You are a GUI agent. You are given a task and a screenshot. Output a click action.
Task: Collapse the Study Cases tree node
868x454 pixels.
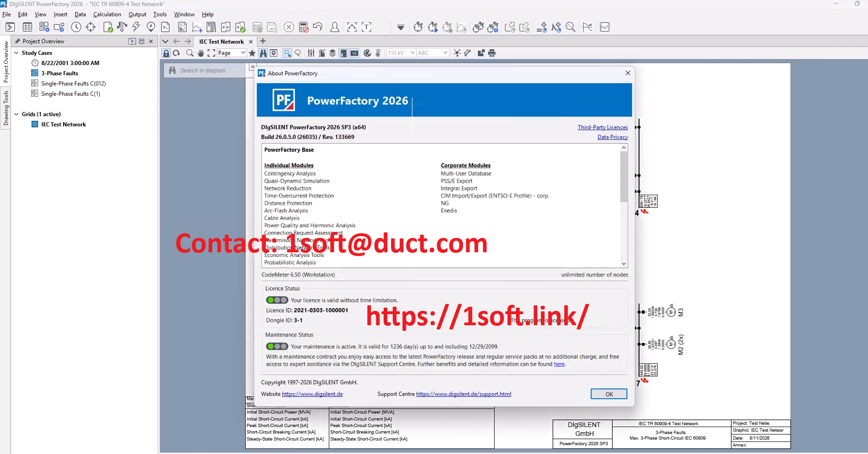coord(17,53)
